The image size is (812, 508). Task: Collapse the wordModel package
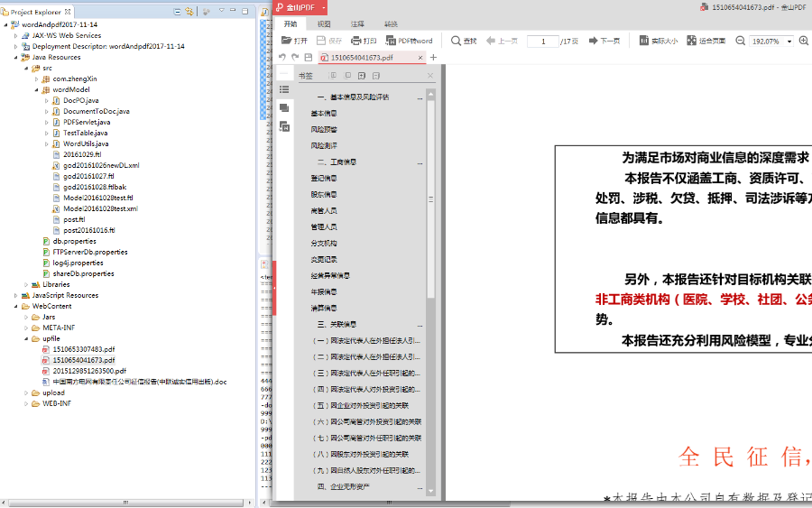(x=37, y=89)
